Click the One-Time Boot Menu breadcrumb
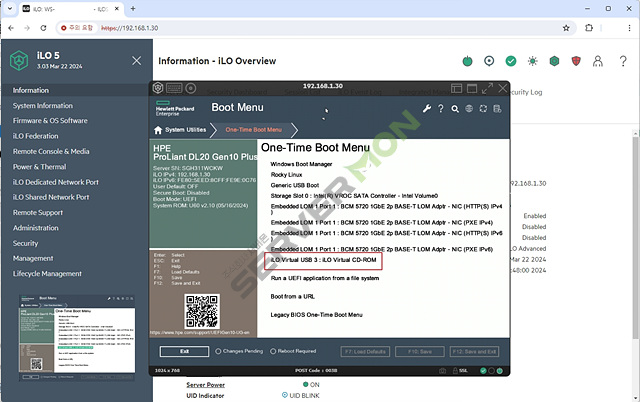This screenshot has width=640, height=402. 253,130
